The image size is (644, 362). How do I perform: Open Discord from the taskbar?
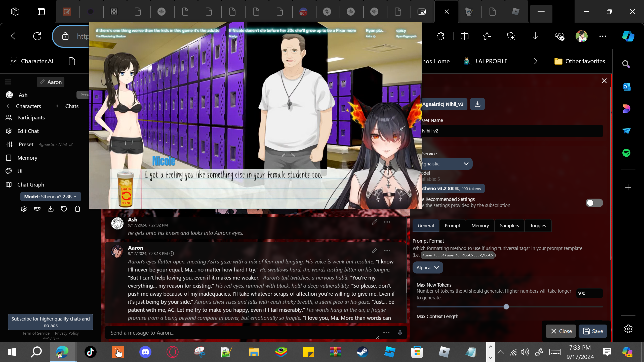145,352
